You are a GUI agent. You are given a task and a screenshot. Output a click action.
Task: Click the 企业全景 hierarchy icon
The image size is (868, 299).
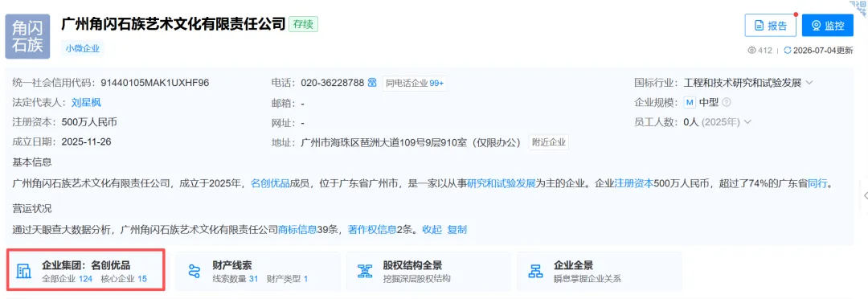tap(535, 272)
